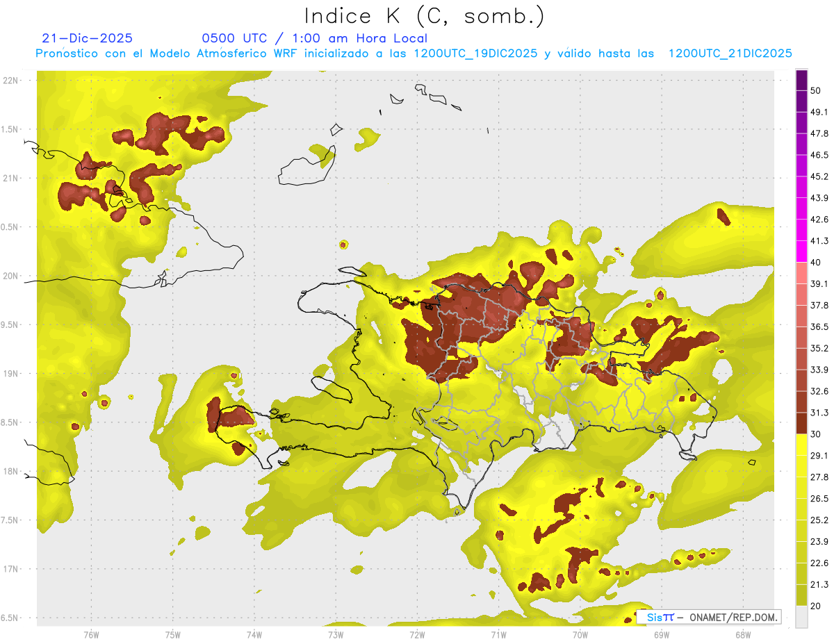
Task: Click the colorbar value "32.6"
Action: [819, 391]
